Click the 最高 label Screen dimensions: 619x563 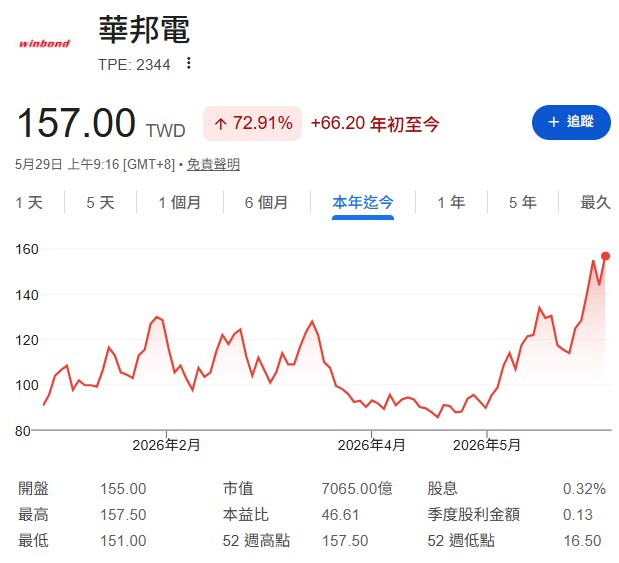(33, 515)
